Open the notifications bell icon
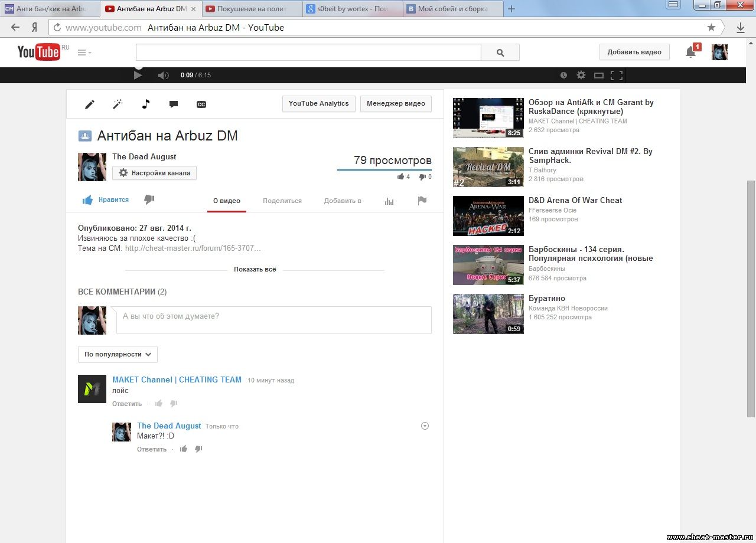The width and height of the screenshot is (756, 543). 690,52
